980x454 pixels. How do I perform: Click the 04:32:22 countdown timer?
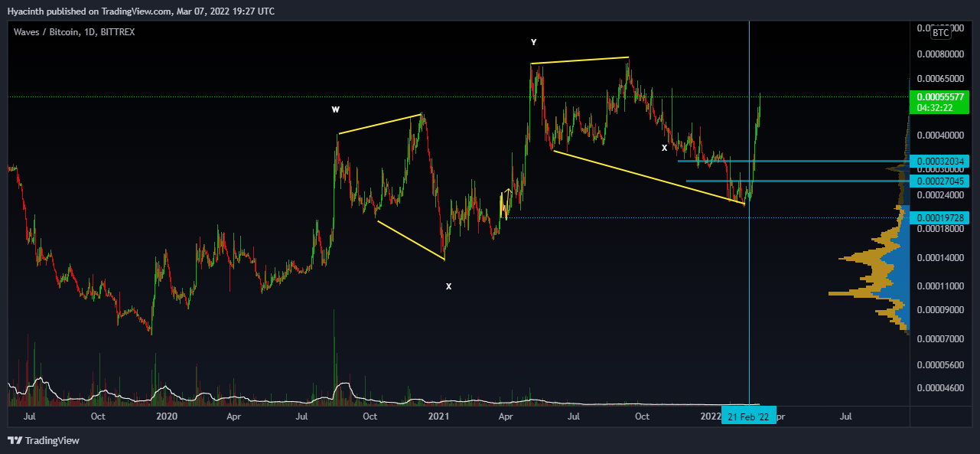[935, 108]
